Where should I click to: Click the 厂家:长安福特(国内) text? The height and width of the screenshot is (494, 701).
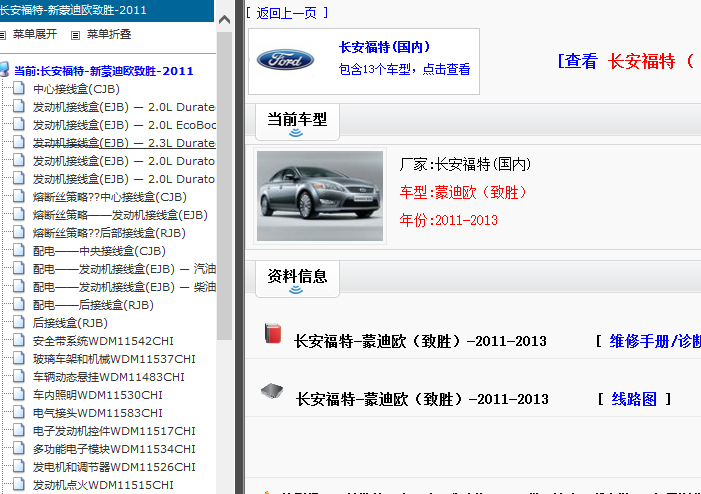point(465,165)
